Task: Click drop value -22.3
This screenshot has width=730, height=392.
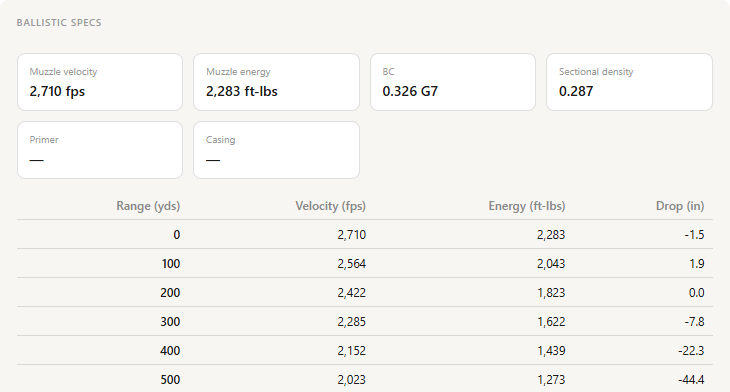Action: tap(691, 351)
